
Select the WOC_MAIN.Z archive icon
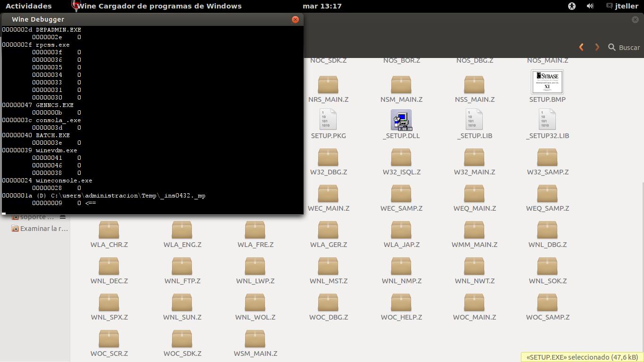point(474,303)
